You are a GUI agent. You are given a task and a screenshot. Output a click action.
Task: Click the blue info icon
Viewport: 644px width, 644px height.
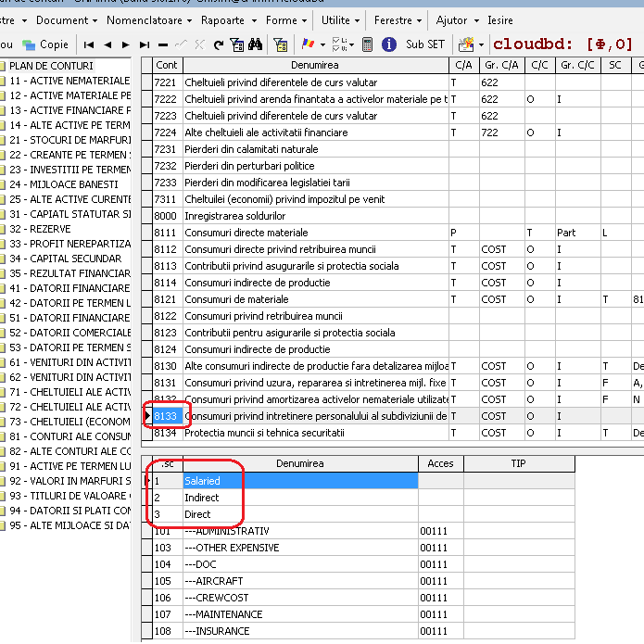[388, 44]
